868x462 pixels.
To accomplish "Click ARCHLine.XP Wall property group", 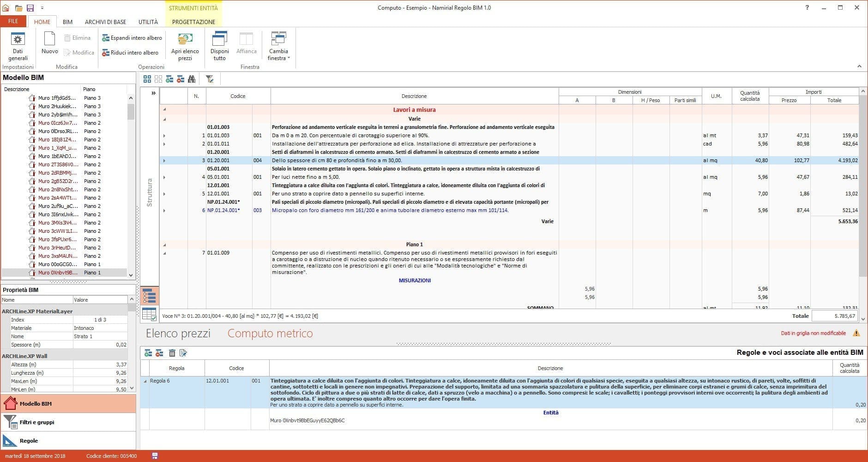I will 64,356.
